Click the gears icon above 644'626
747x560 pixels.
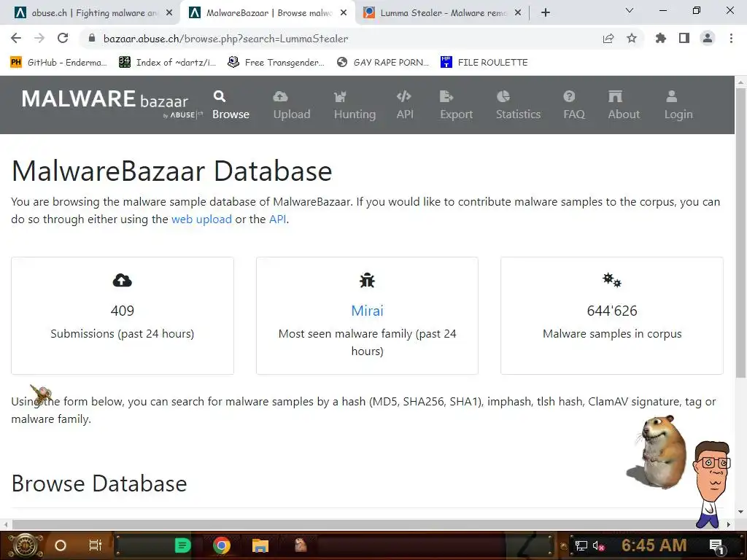[612, 280]
